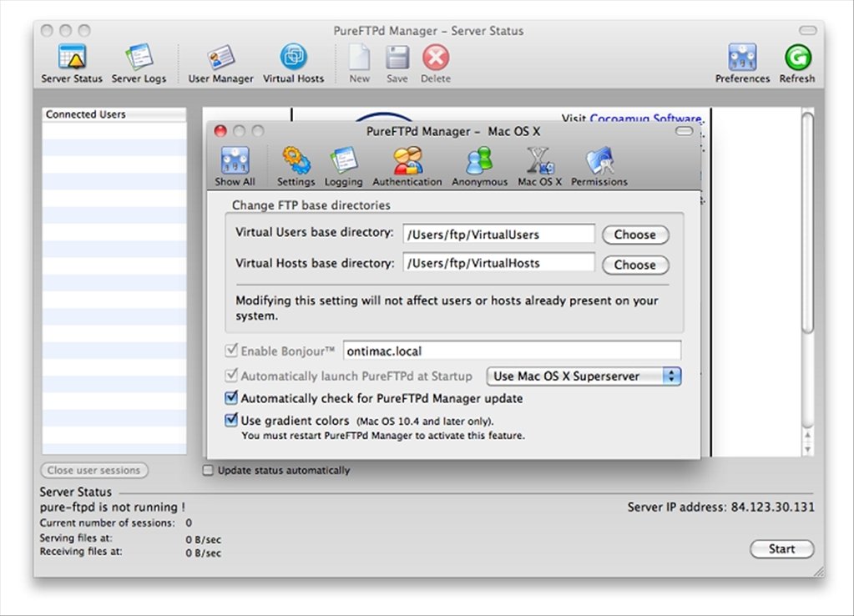
Task: Uncheck Automatically check for PureFTPd Manager update
Action: (231, 397)
